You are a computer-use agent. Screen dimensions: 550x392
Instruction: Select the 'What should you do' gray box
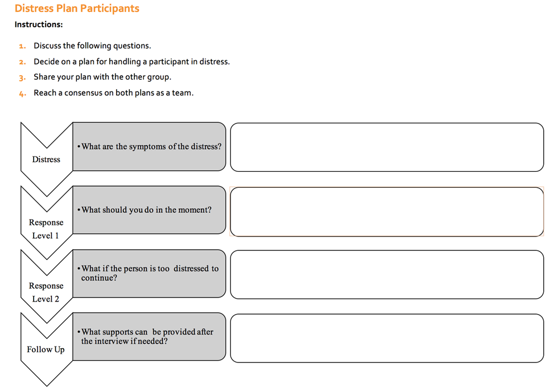[x=149, y=210]
